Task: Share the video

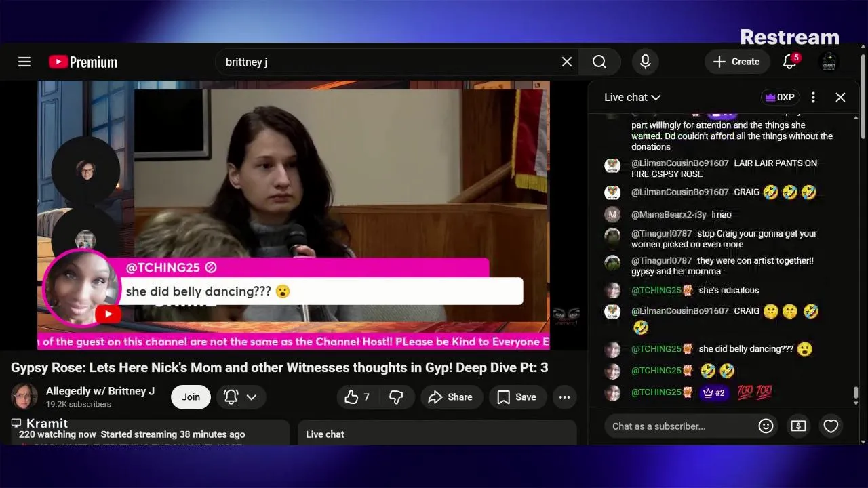Action: click(x=452, y=397)
